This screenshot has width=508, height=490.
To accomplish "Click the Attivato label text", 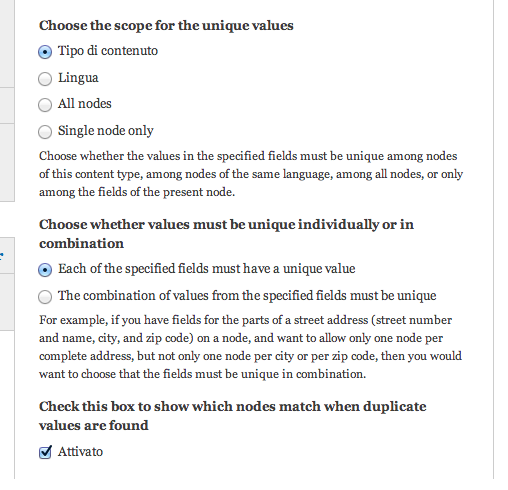I will tap(80, 452).
